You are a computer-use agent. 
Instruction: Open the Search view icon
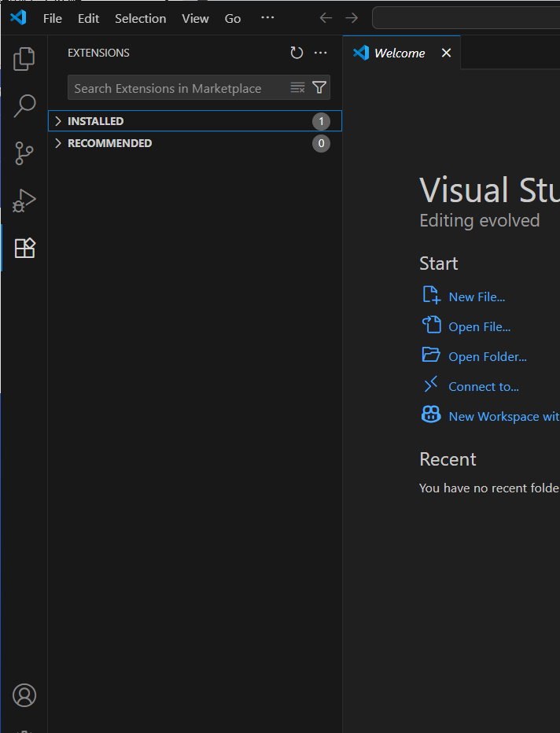tap(24, 106)
